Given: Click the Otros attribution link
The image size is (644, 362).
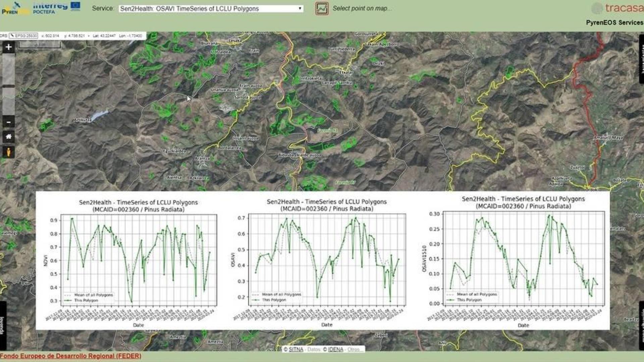Looking at the screenshot, I should 354,349.
